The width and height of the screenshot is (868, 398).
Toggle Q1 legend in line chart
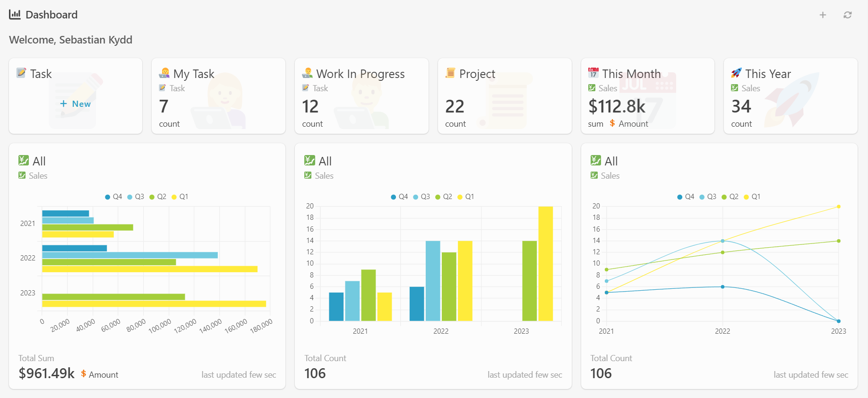pyautogui.click(x=752, y=197)
